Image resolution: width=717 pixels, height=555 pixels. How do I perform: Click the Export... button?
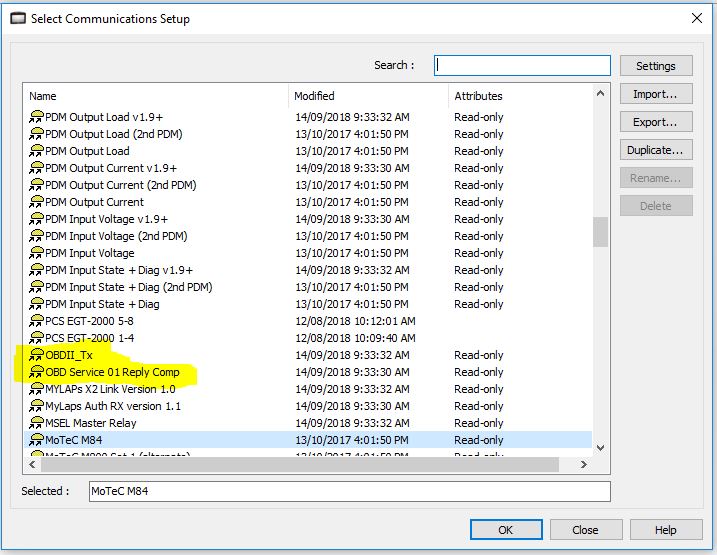point(656,122)
